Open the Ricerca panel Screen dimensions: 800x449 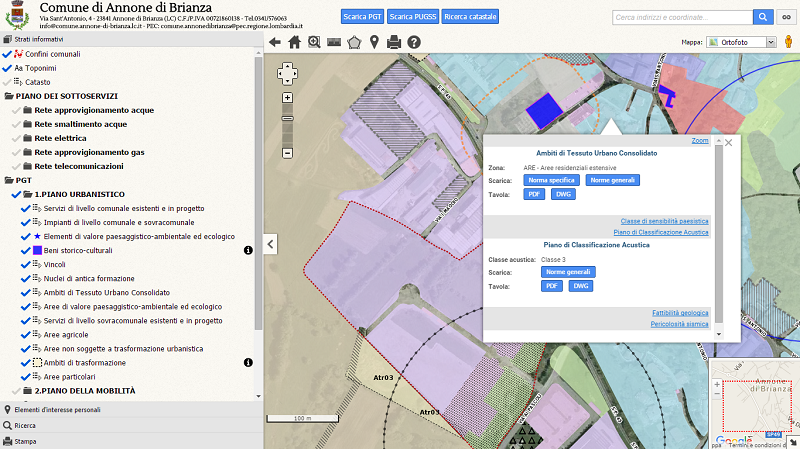pyautogui.click(x=132, y=426)
